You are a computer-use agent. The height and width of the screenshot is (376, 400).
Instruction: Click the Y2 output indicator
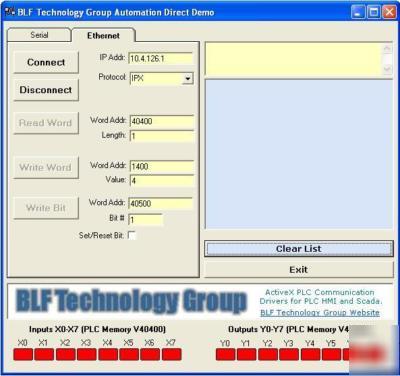(x=268, y=355)
